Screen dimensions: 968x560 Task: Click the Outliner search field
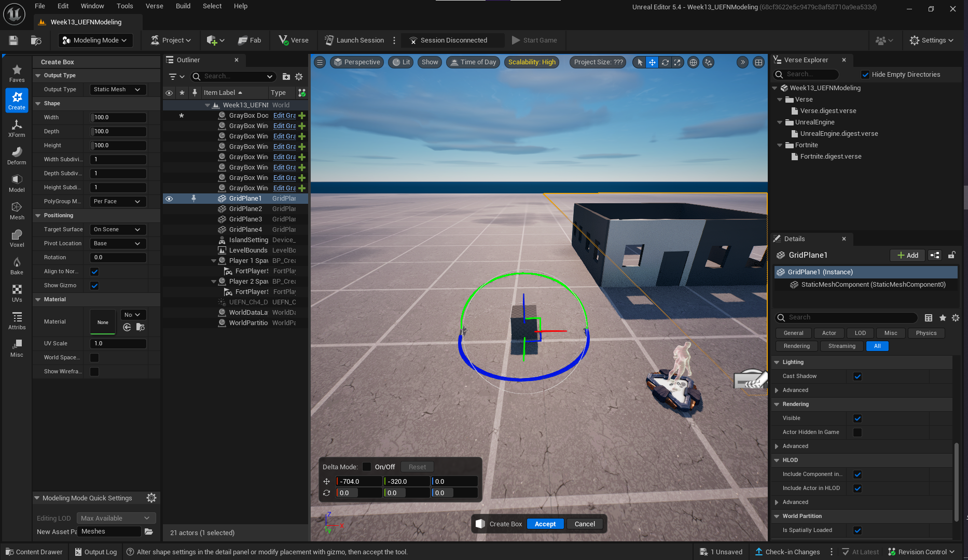click(233, 76)
